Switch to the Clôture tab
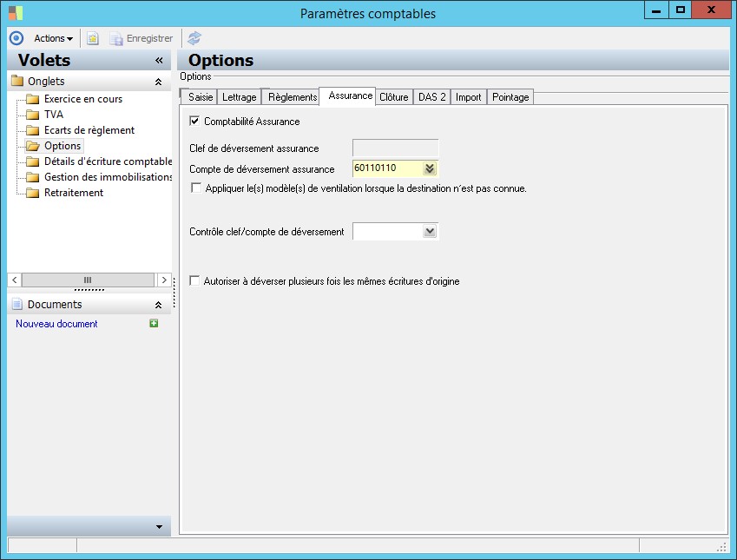The height and width of the screenshot is (560, 737). (x=394, y=97)
